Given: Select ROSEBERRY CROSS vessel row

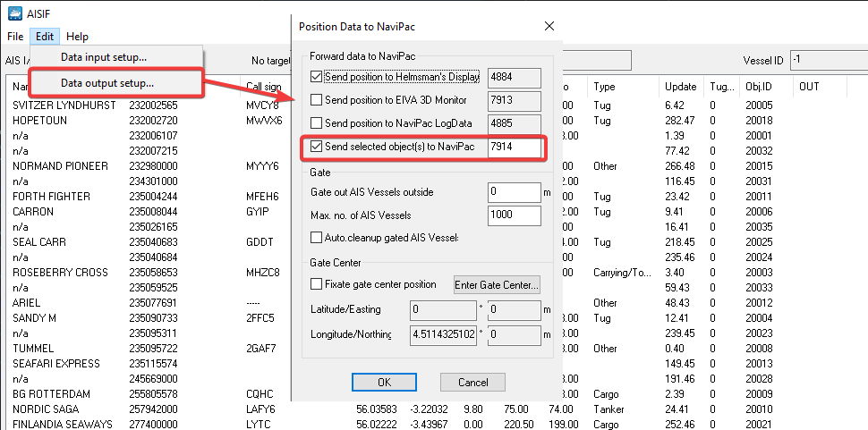Looking at the screenshot, I should click(x=60, y=273).
